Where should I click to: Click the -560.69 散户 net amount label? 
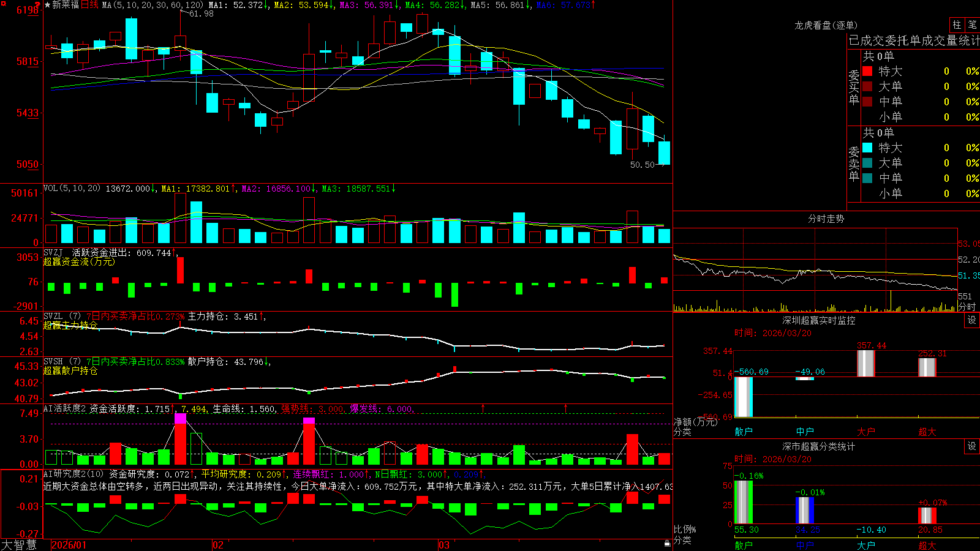[x=751, y=372]
